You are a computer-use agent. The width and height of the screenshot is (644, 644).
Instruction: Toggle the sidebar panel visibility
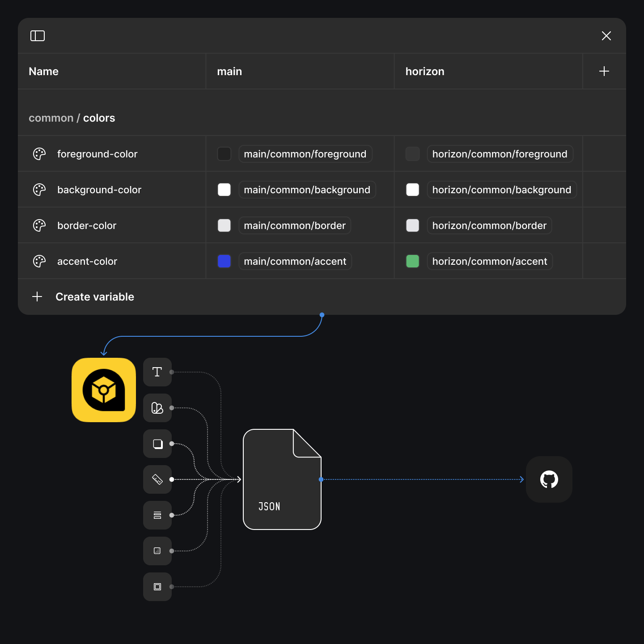(38, 36)
